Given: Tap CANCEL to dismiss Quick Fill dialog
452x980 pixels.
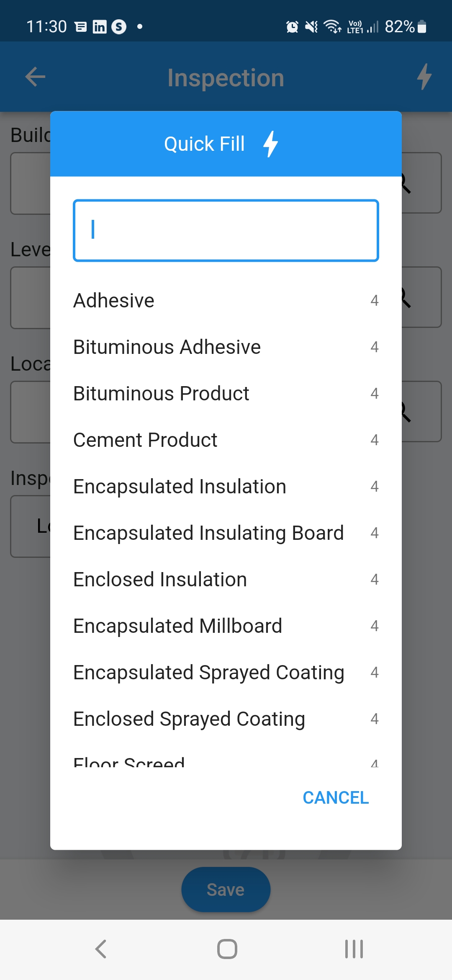Looking at the screenshot, I should pos(336,797).
